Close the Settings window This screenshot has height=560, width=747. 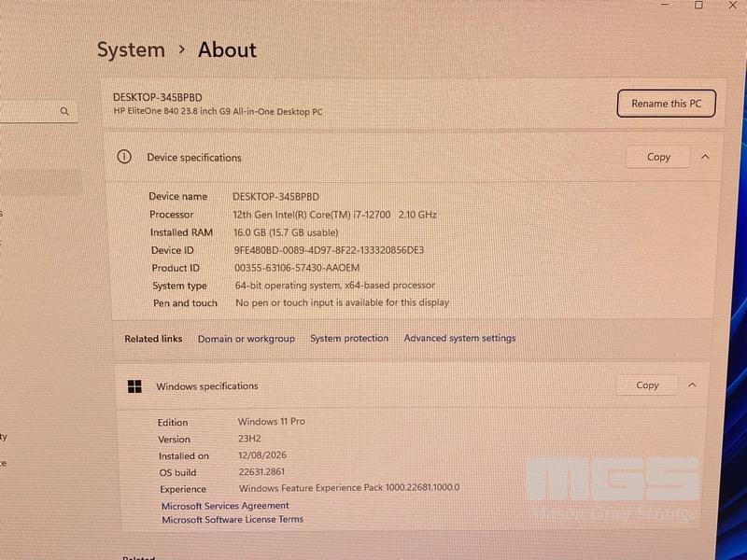point(733,5)
